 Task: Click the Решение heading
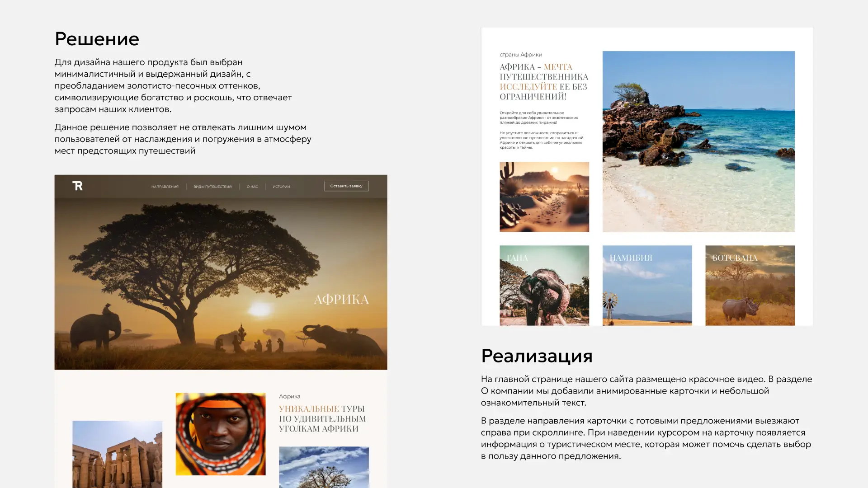coord(97,39)
